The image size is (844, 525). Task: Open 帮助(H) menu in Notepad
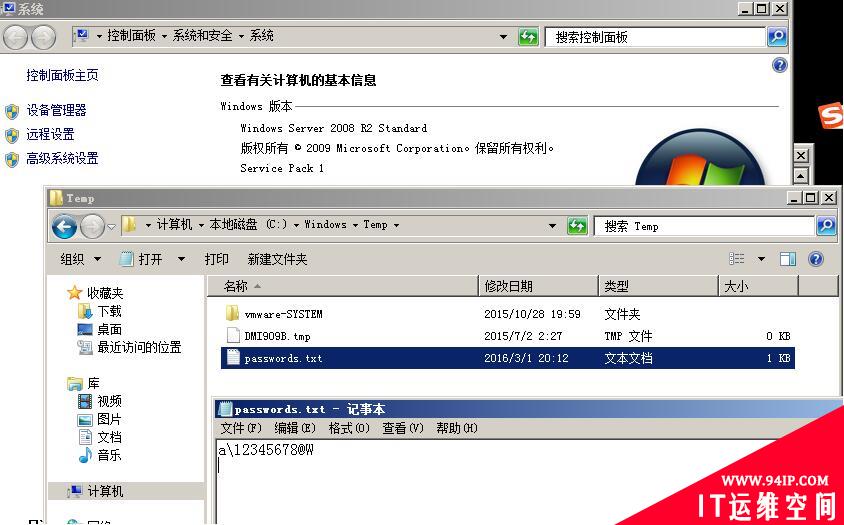coord(456,428)
